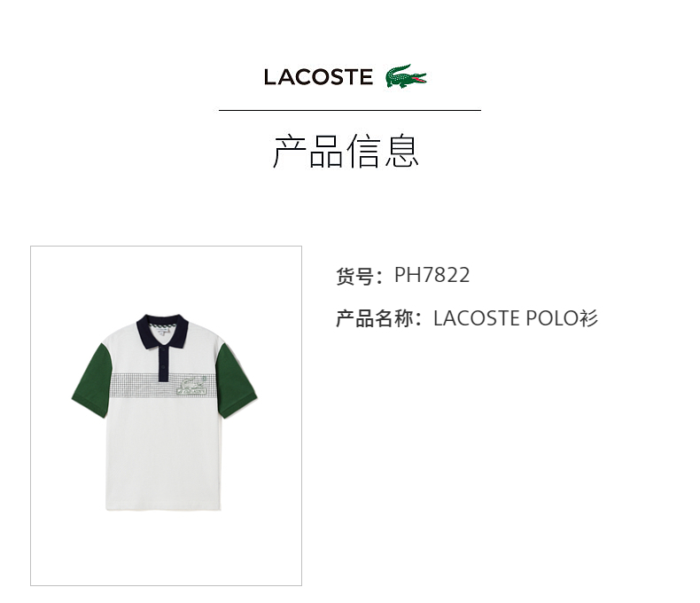This screenshot has width=700, height=603.
Task: Open the white lower body of the polo image
Action: click(163, 451)
